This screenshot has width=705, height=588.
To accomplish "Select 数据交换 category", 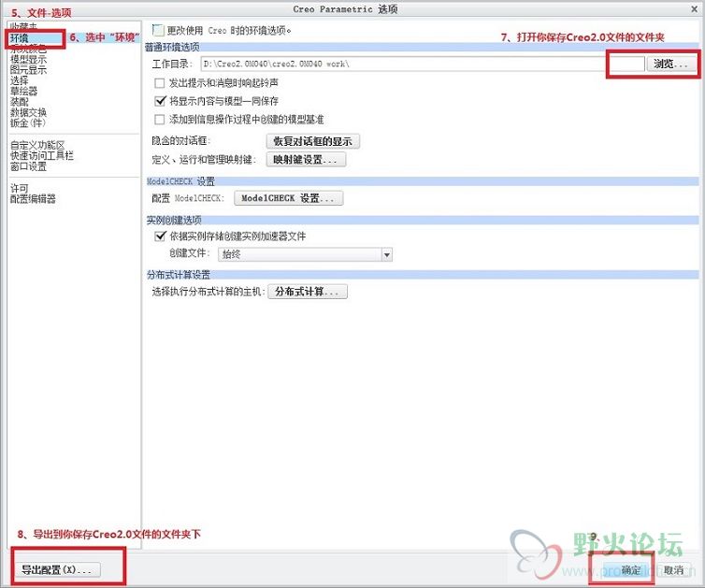I will (x=28, y=112).
